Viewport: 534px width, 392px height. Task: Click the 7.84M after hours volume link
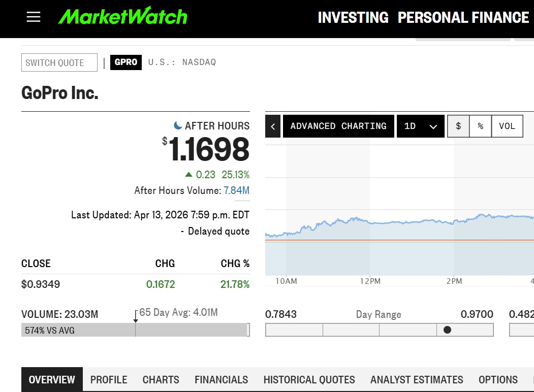coord(237,190)
